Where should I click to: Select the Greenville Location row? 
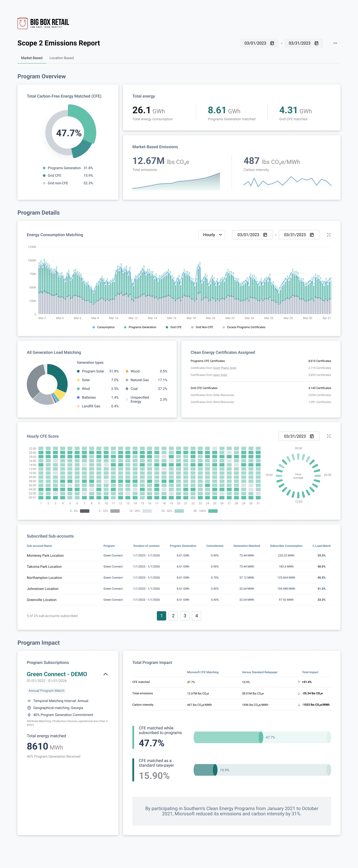click(179, 600)
